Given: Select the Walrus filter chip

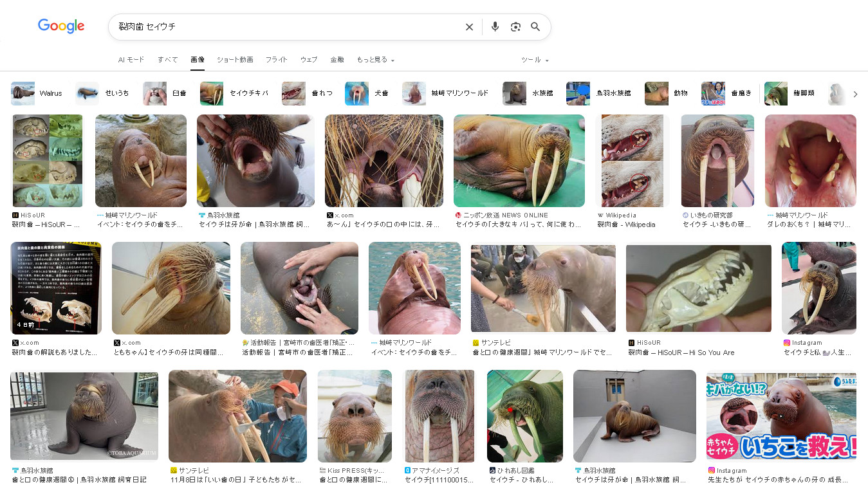Looking at the screenshot, I should [x=38, y=93].
